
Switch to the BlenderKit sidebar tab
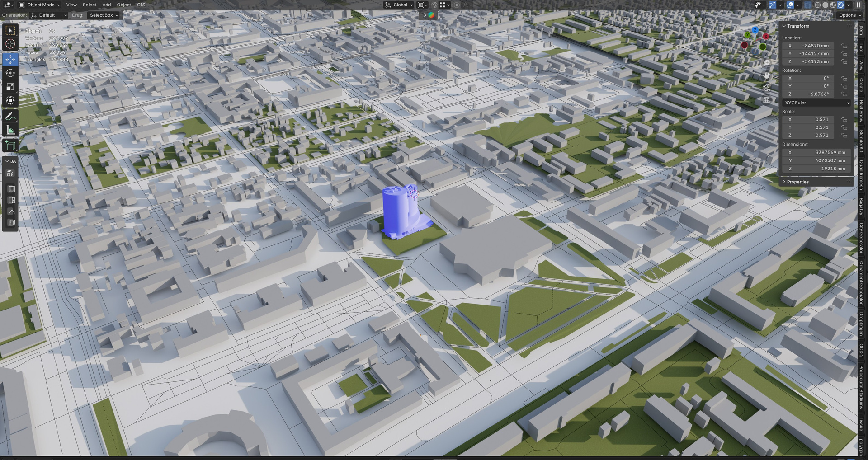click(x=861, y=141)
